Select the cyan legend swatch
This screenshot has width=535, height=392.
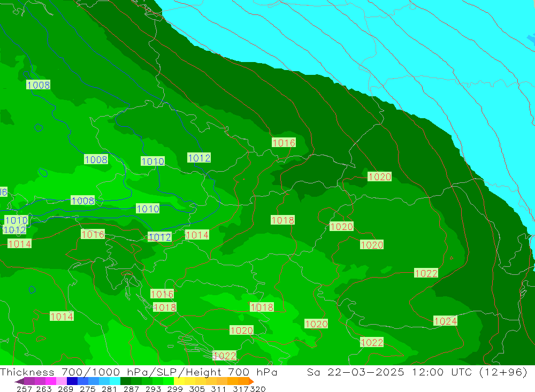coord(115,381)
